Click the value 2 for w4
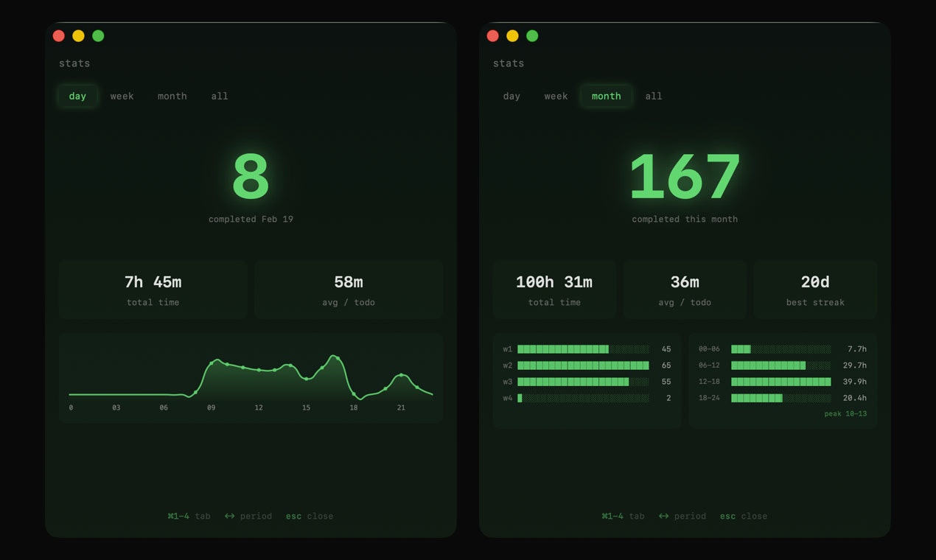The width and height of the screenshot is (936, 560). coord(668,398)
